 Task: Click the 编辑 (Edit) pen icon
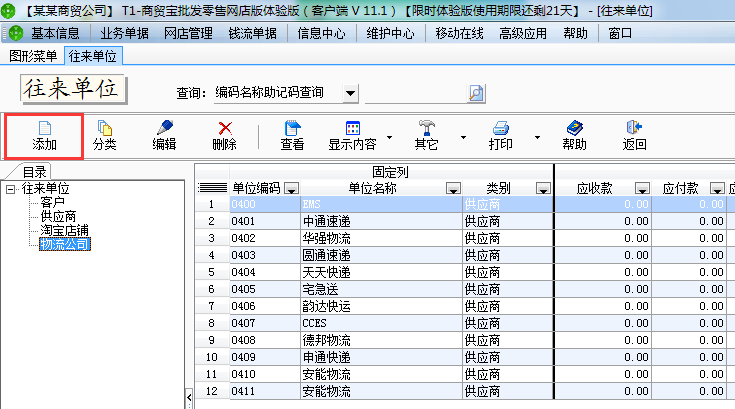[164, 128]
